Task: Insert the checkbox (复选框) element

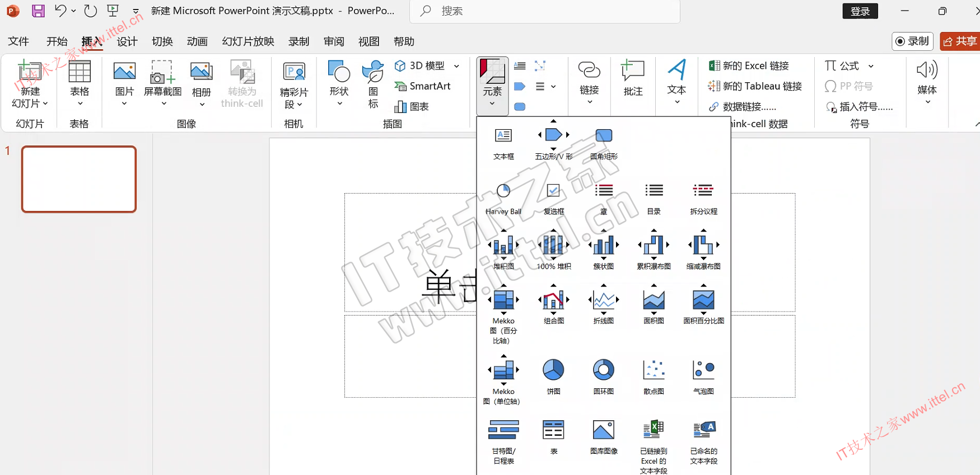Action: (553, 199)
